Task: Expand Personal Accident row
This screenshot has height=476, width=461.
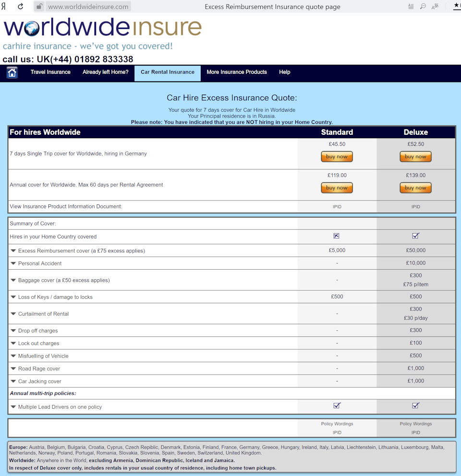Action: click(13, 263)
